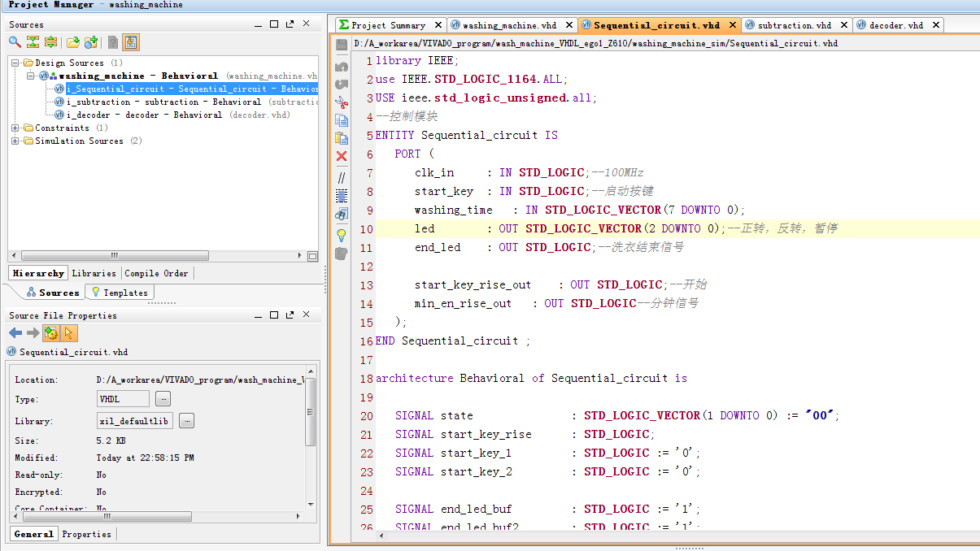The width and height of the screenshot is (980, 551).
Task: Open the Compile Order tab
Action: click(x=156, y=273)
